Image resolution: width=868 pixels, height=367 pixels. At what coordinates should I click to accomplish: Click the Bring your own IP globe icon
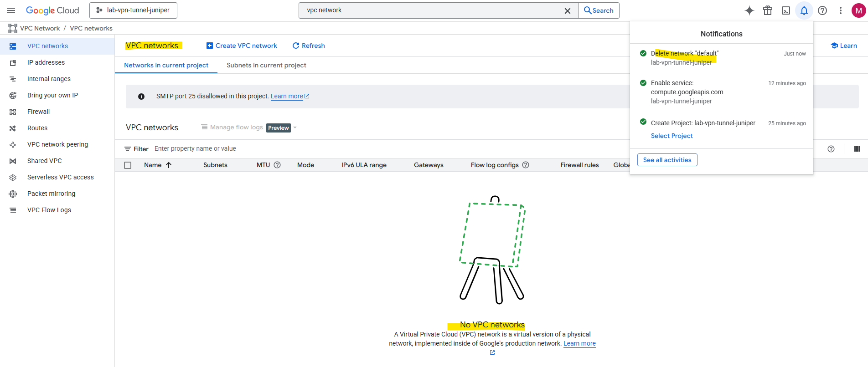click(13, 95)
